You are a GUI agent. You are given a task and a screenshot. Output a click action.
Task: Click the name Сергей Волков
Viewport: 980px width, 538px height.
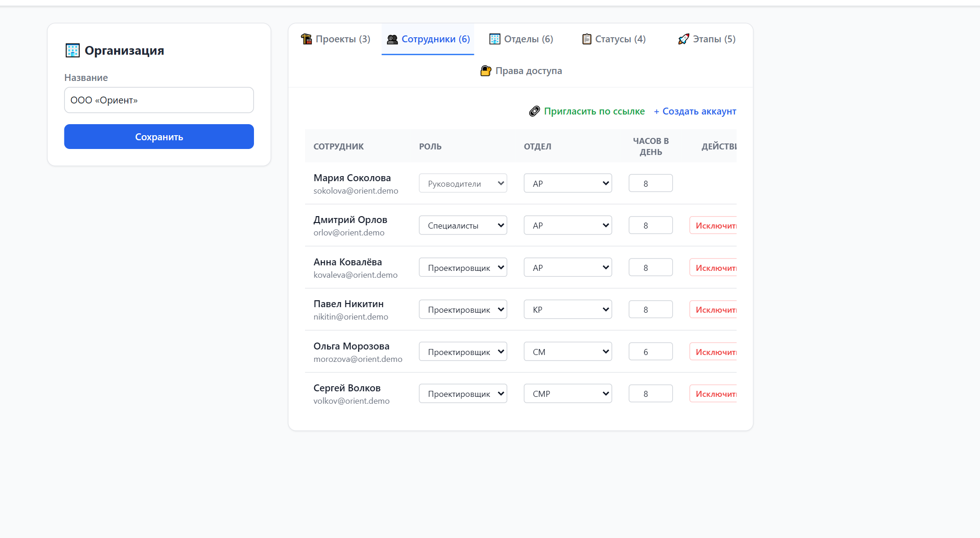point(347,388)
